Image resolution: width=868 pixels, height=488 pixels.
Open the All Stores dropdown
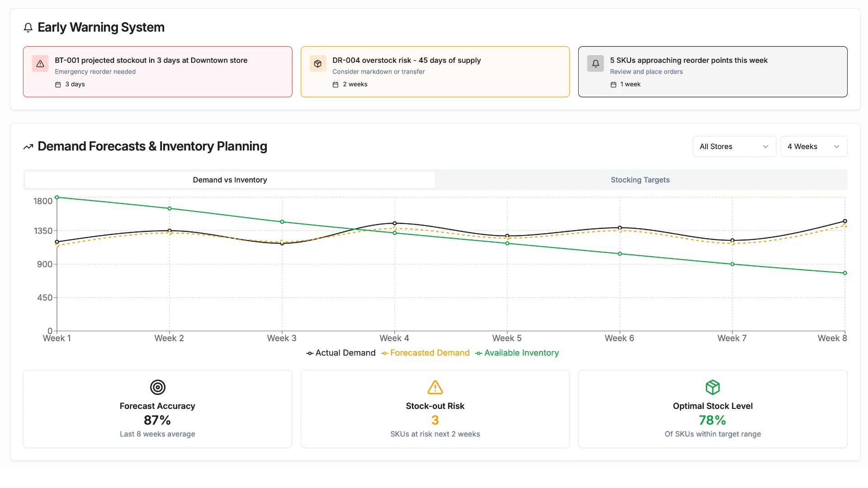coord(734,146)
